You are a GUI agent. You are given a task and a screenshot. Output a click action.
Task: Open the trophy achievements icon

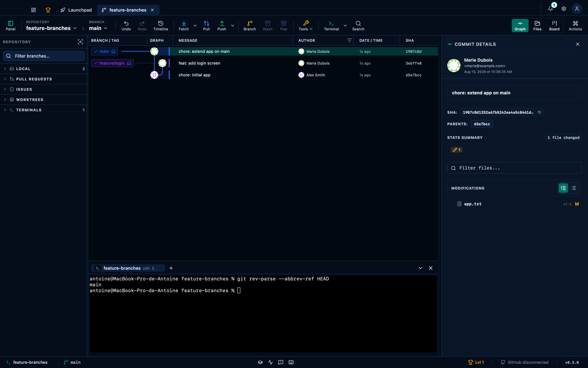click(48, 10)
